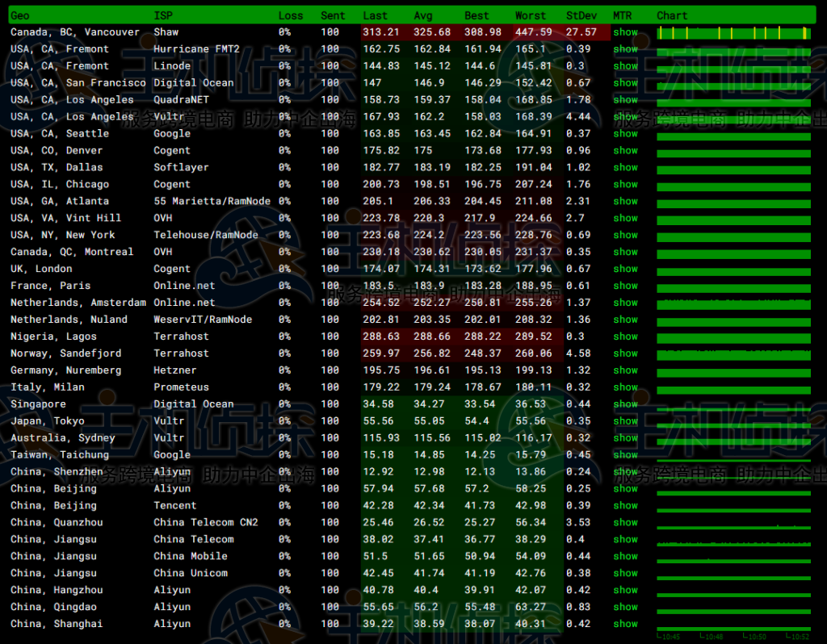827x644 pixels.
Task: Click the Sent column header
Action: pyautogui.click(x=333, y=16)
